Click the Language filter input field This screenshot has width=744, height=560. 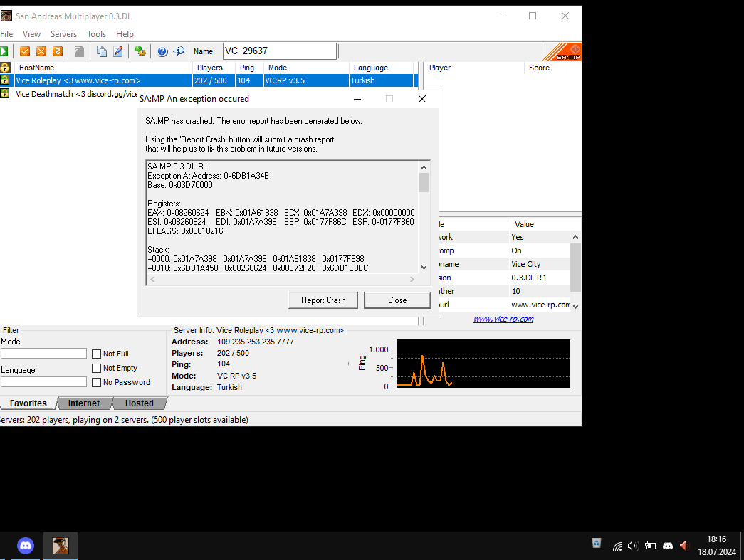tap(43, 381)
